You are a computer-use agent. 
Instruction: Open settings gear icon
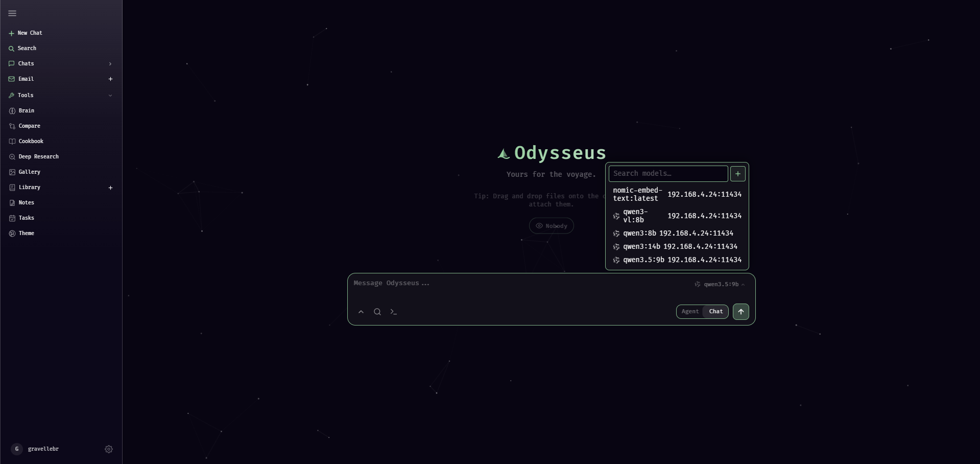click(109, 449)
